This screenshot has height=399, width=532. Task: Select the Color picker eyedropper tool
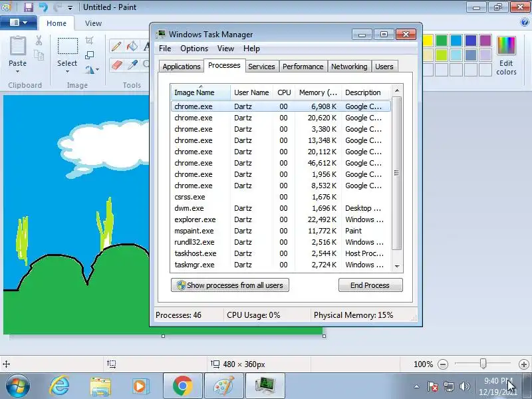tap(132, 64)
